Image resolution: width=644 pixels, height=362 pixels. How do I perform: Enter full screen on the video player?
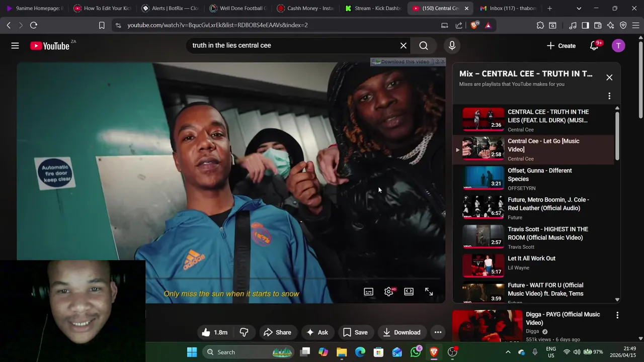(429, 292)
